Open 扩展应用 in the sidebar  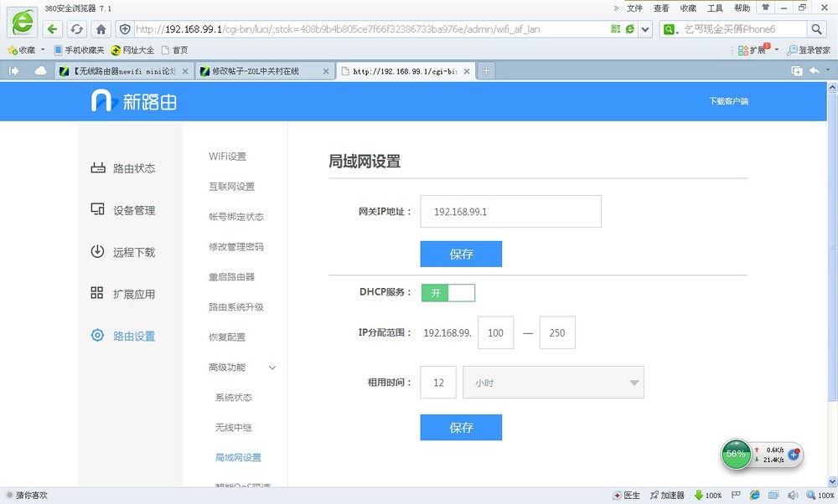(x=123, y=294)
